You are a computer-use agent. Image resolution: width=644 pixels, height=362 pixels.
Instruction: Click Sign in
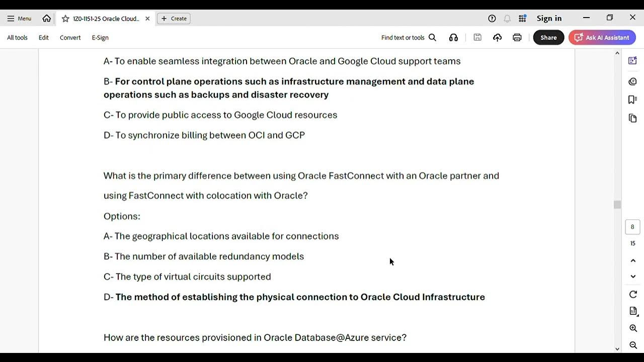pyautogui.click(x=549, y=19)
